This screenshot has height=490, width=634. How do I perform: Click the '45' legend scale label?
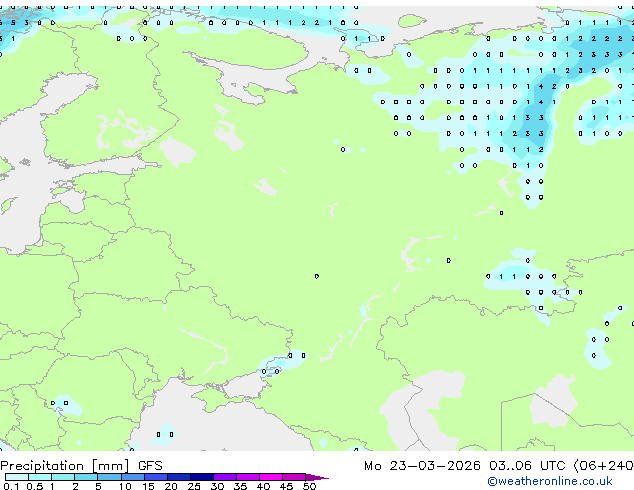click(287, 486)
